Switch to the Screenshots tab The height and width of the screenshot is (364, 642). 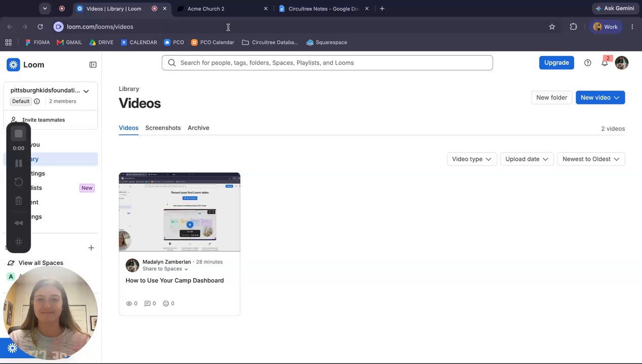(163, 128)
